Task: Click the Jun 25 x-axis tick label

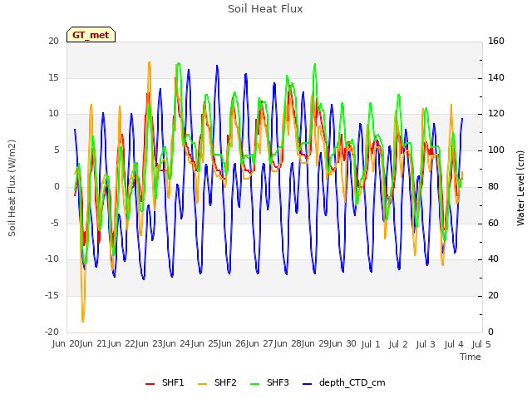Action: point(205,344)
